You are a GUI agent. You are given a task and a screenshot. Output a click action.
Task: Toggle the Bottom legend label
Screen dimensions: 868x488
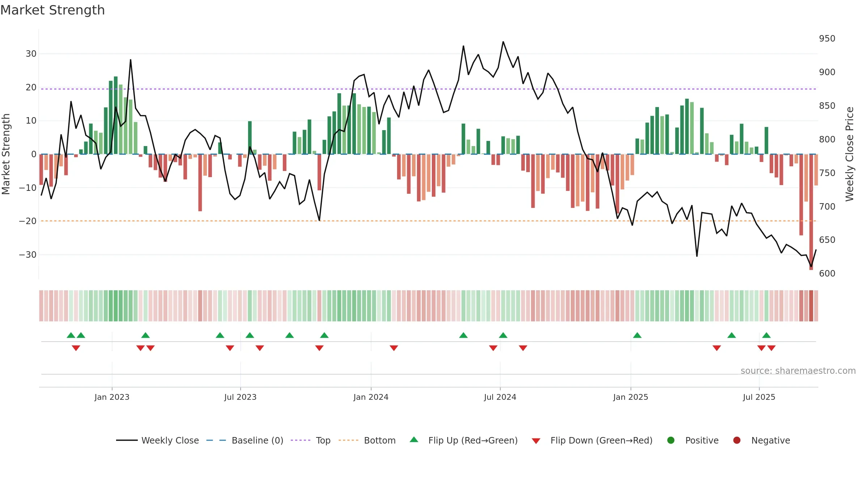pos(380,440)
